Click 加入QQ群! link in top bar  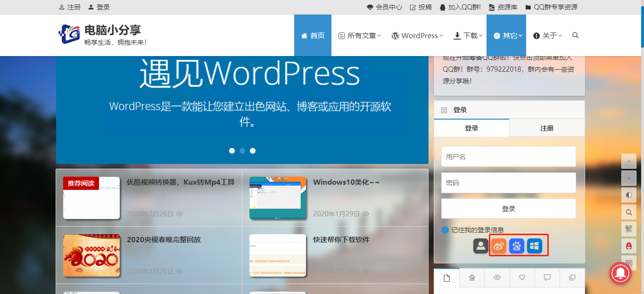click(460, 7)
